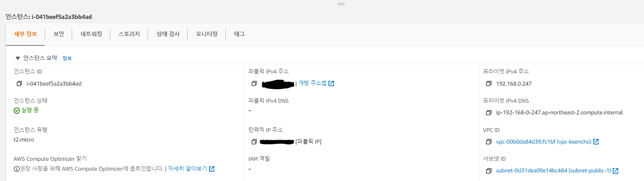The width and height of the screenshot is (644, 181).
Task: Open the 모니터링 tab
Action: [207, 34]
